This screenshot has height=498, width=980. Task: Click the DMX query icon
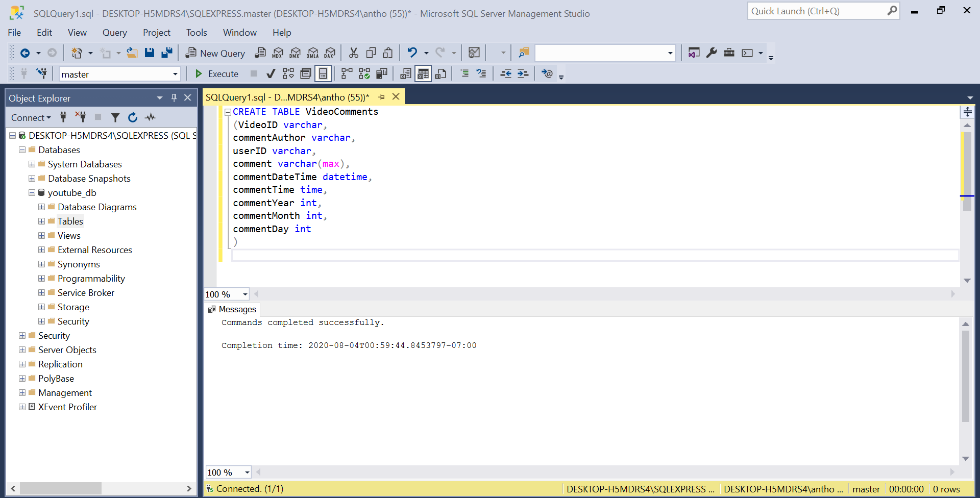[x=295, y=53]
